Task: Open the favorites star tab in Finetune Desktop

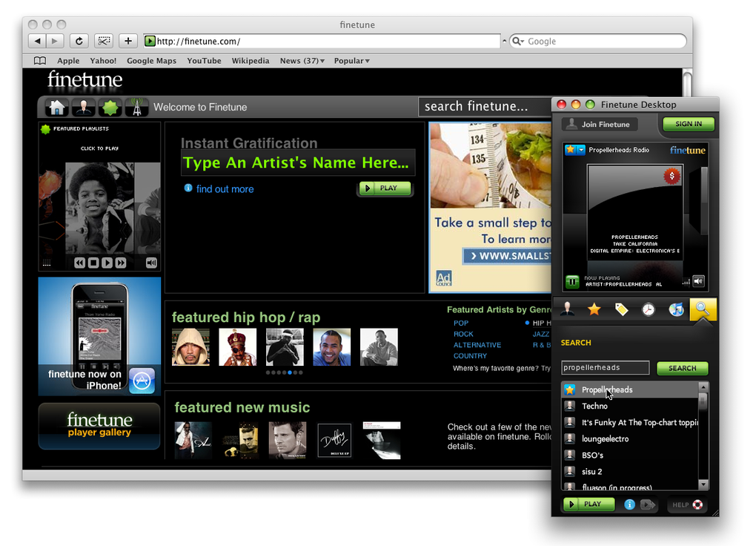Action: (x=594, y=309)
